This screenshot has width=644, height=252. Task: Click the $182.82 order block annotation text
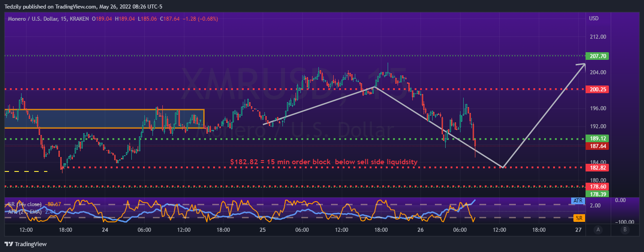click(324, 162)
